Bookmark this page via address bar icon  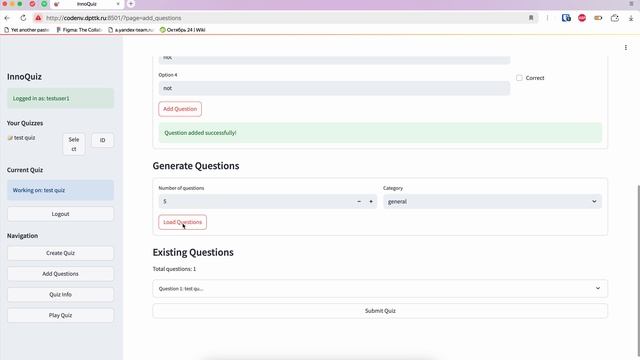click(531, 18)
